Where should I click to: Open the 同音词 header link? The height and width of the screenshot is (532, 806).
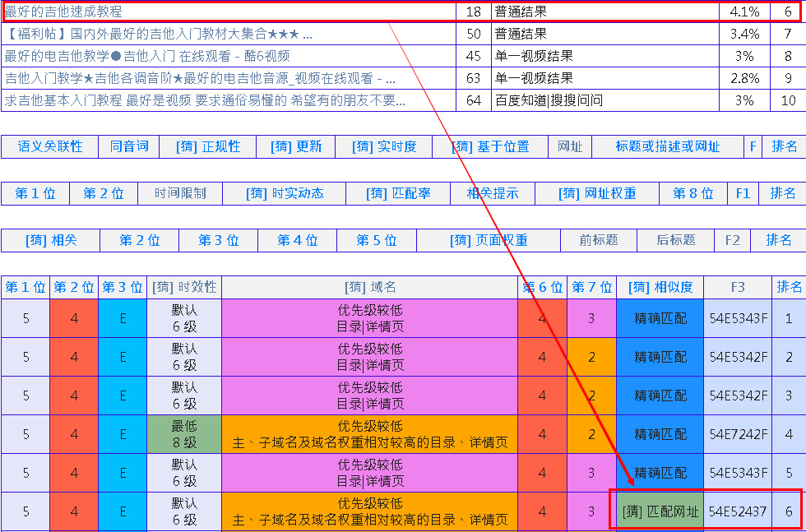[129, 146]
